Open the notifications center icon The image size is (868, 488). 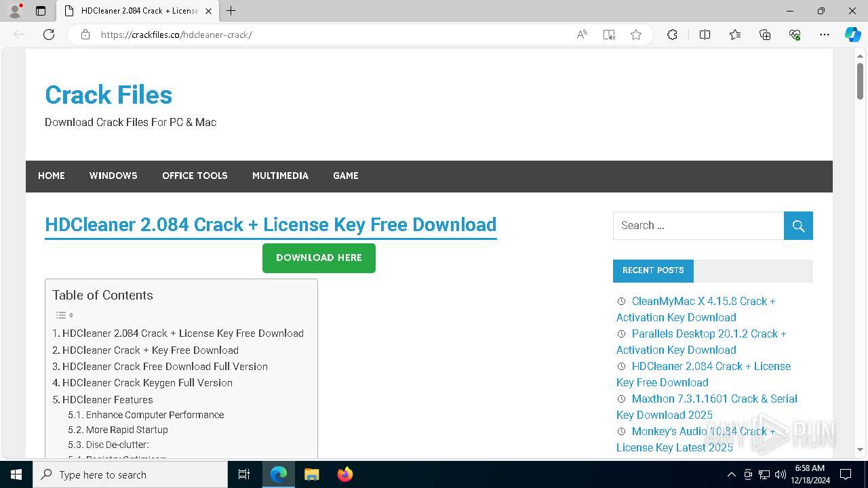tap(846, 474)
